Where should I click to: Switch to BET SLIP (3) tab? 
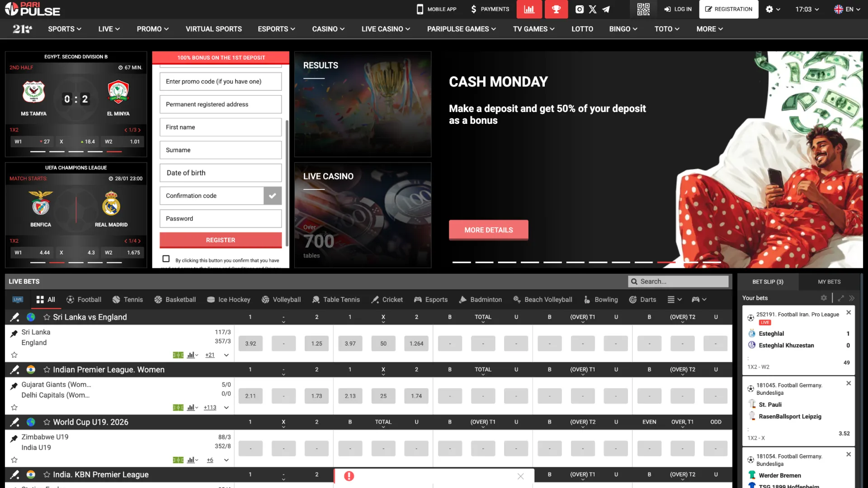click(768, 282)
